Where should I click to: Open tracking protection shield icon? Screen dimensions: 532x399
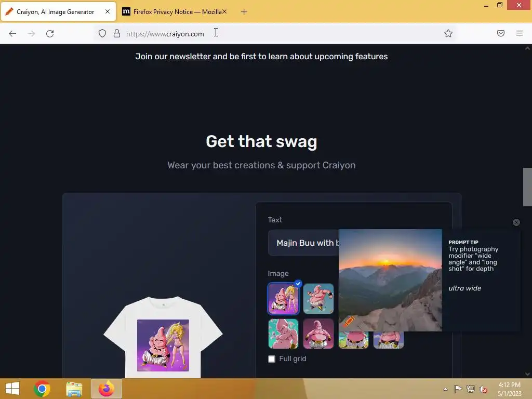[x=102, y=33]
